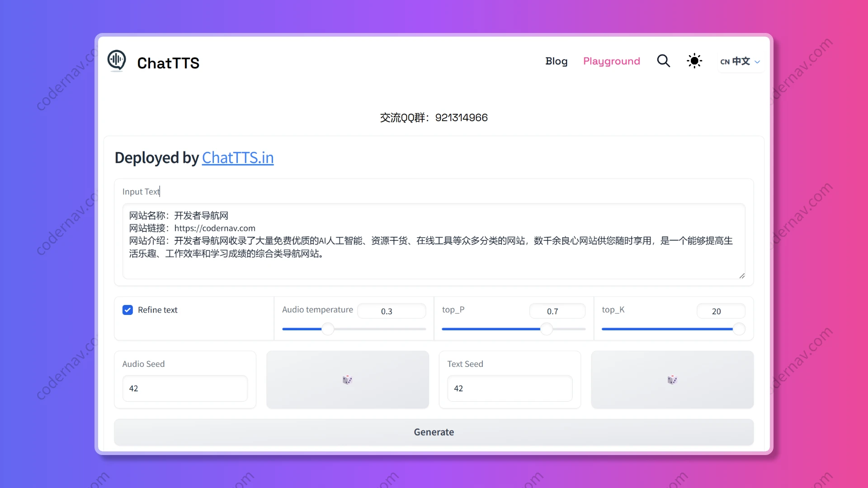The width and height of the screenshot is (868, 488).
Task: Toggle the Refine text checkbox
Action: (x=127, y=310)
